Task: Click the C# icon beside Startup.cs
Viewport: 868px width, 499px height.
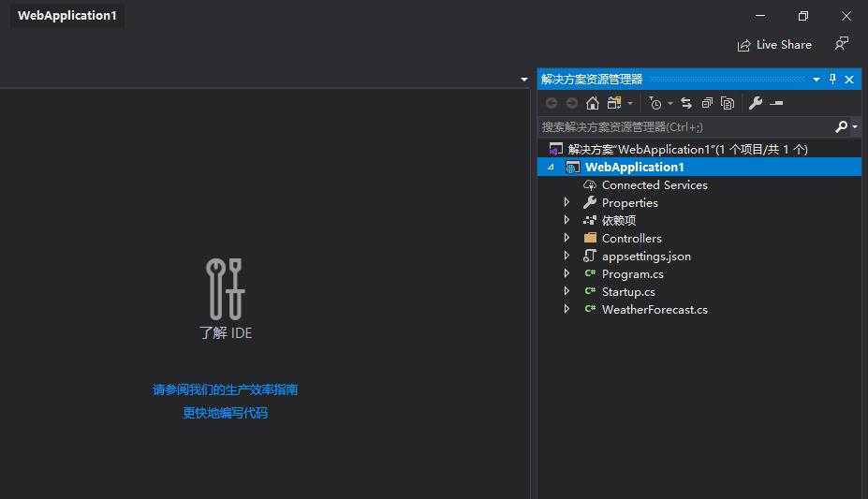Action: tap(590, 291)
